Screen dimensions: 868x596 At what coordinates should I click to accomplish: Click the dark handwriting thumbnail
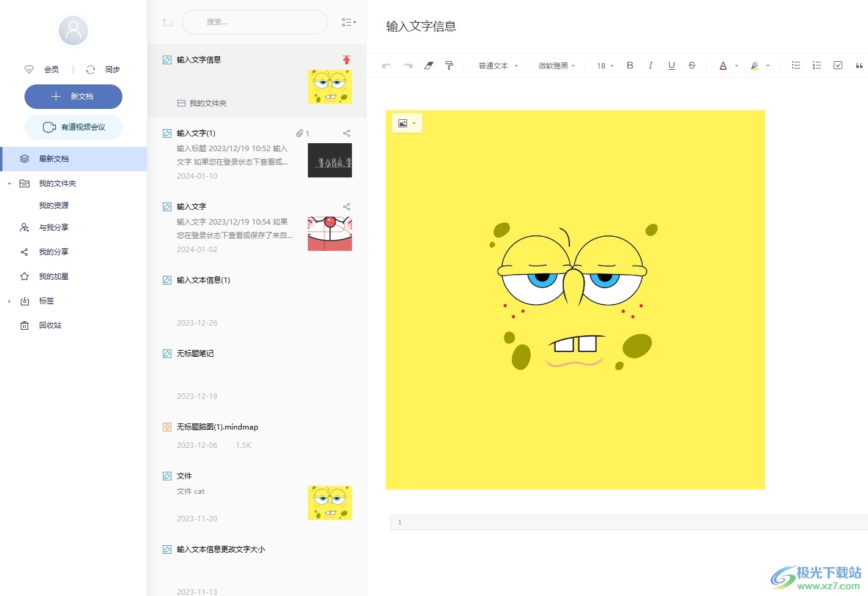click(330, 160)
